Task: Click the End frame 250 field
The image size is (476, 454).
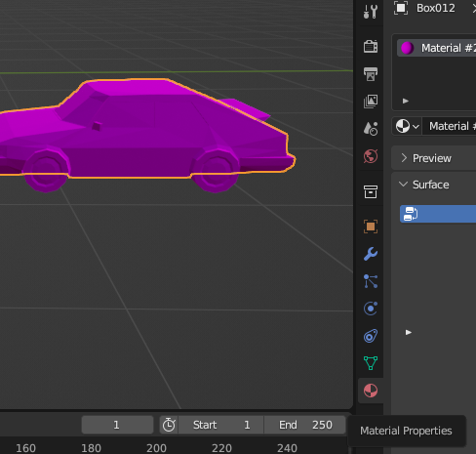Action: pos(304,425)
